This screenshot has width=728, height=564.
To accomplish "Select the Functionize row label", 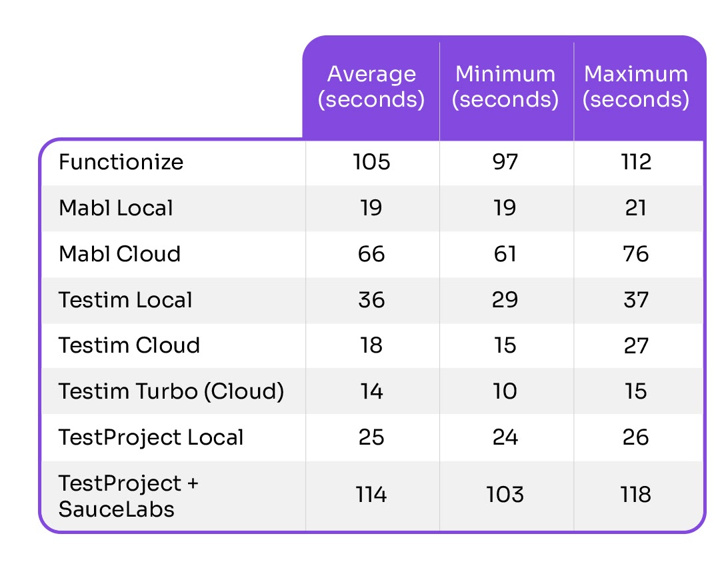I will 121,162.
